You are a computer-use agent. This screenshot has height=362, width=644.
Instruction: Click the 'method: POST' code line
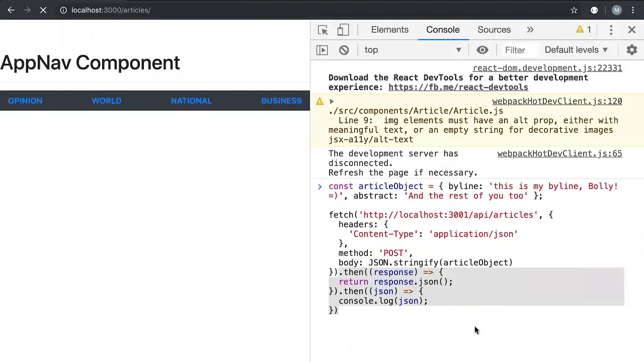[x=375, y=253]
